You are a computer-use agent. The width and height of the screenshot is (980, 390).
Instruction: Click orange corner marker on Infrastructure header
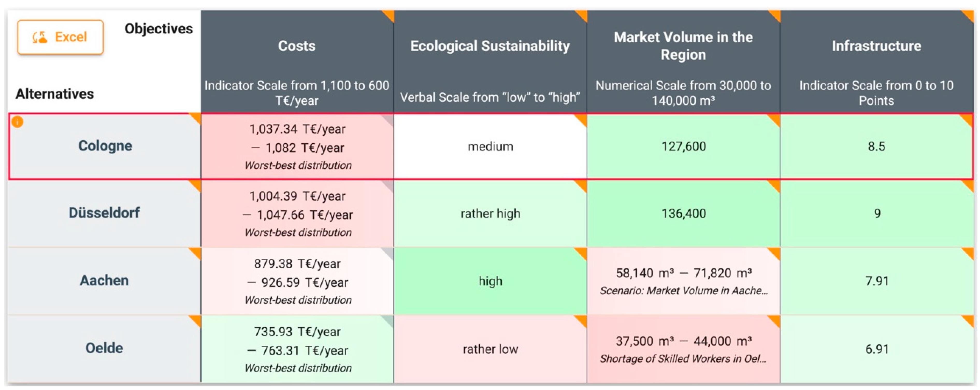[x=969, y=15]
